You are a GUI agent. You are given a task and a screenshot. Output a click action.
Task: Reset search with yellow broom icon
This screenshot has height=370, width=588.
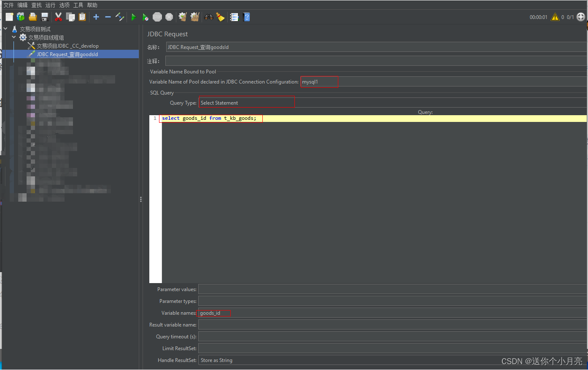[220, 17]
